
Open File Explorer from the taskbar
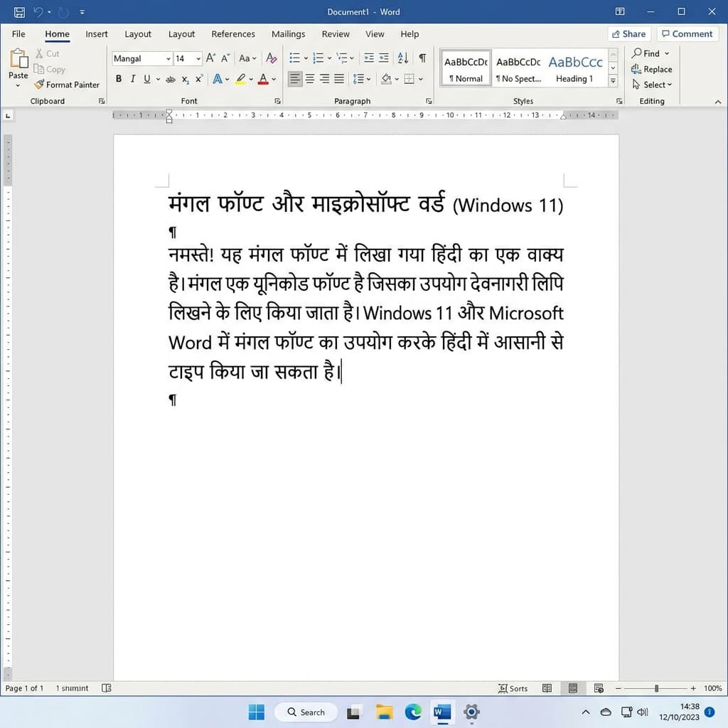384,712
